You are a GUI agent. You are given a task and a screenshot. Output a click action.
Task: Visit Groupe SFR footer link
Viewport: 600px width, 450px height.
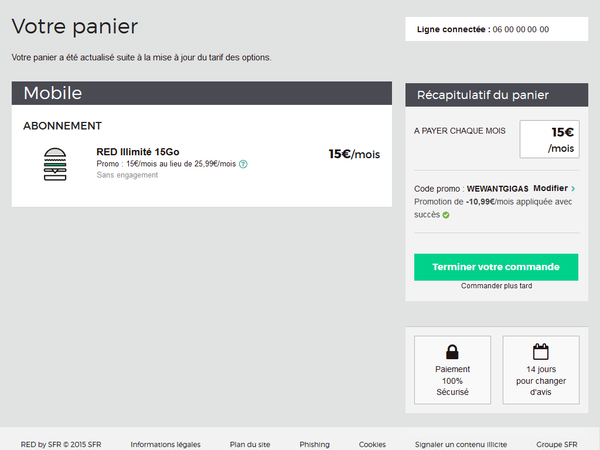point(556,444)
